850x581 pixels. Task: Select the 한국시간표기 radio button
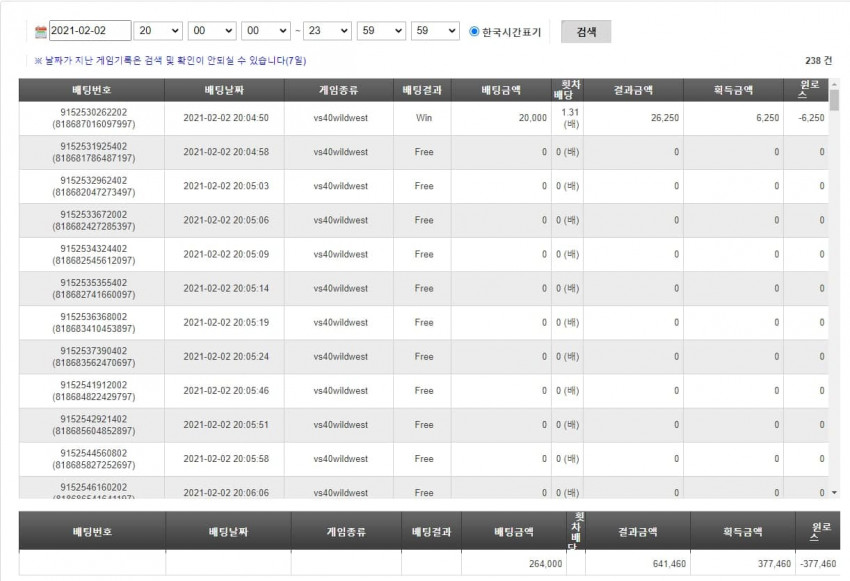tap(474, 31)
